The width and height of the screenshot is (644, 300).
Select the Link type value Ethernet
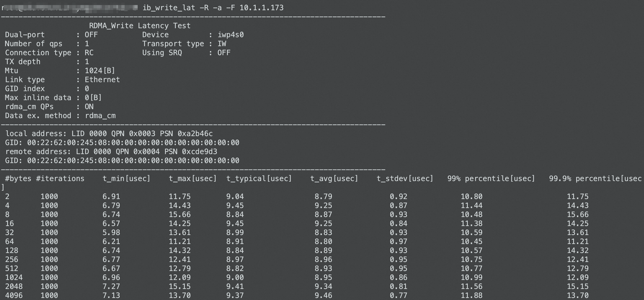pos(102,80)
